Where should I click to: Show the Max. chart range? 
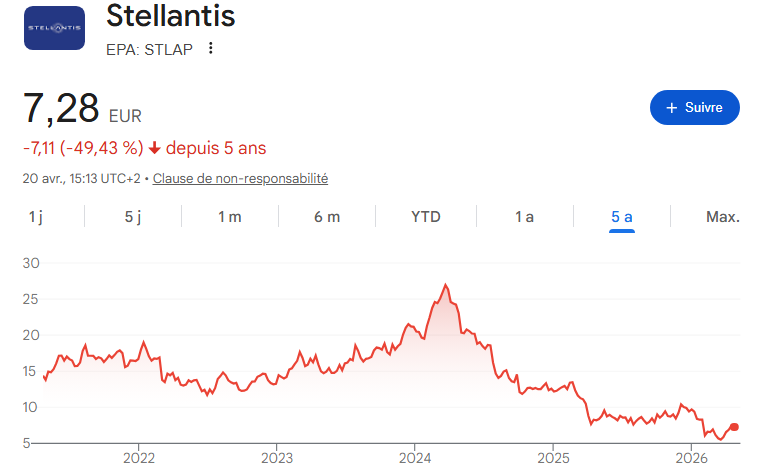click(x=723, y=217)
